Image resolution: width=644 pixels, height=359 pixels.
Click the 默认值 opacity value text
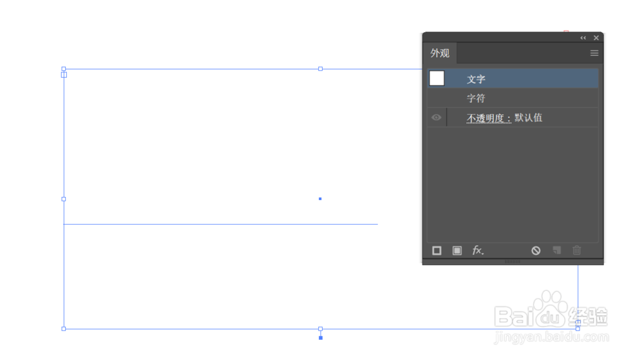[x=528, y=118]
